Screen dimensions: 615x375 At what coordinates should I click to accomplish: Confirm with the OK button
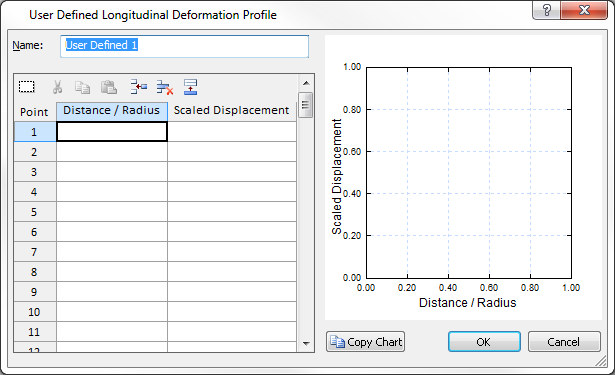click(484, 342)
